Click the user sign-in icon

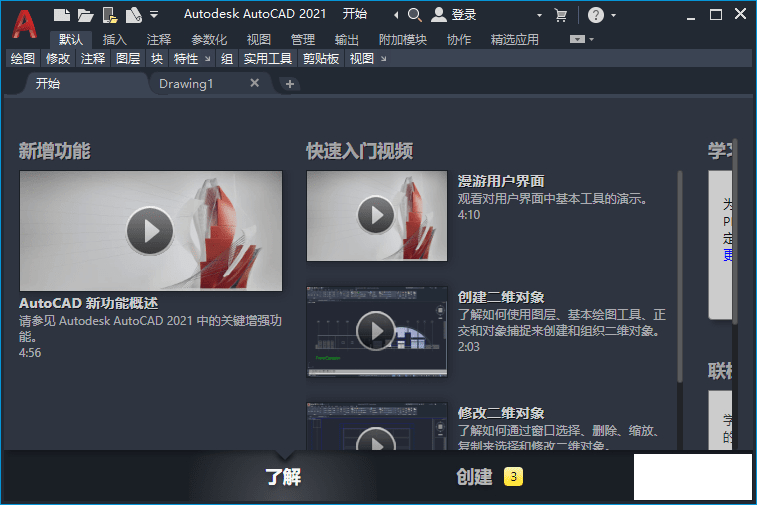[438, 14]
